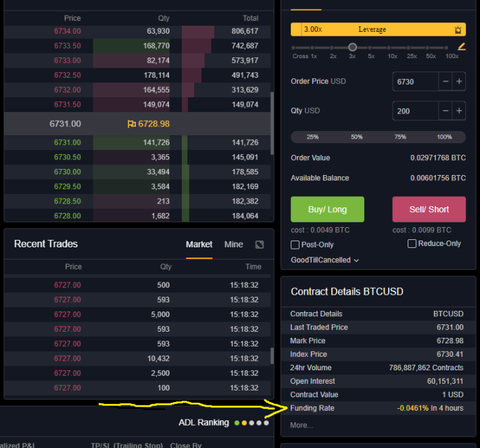Viewport: 480px width, 448px height.
Task: Click the leverage alarm icon
Action: 458,30
